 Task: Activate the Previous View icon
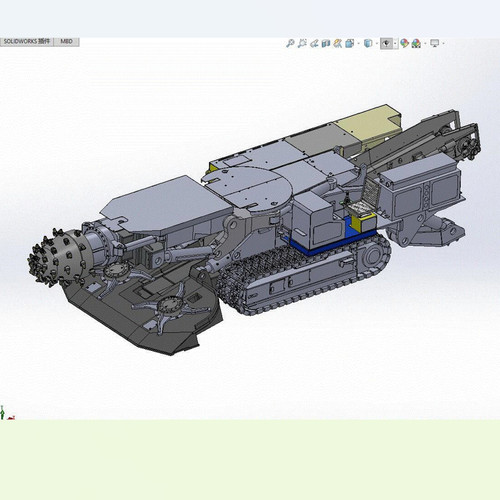point(314,43)
